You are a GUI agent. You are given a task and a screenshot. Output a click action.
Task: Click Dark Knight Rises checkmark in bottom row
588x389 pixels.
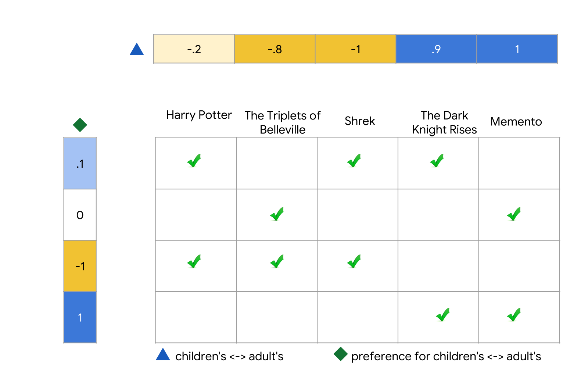[x=443, y=315]
